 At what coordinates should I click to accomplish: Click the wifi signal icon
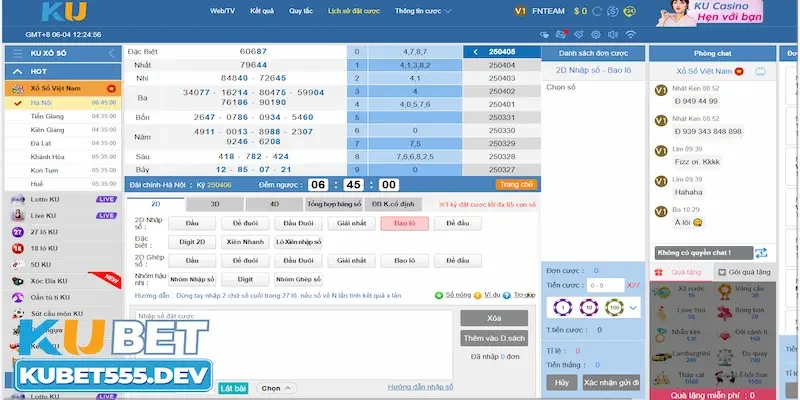point(631,34)
